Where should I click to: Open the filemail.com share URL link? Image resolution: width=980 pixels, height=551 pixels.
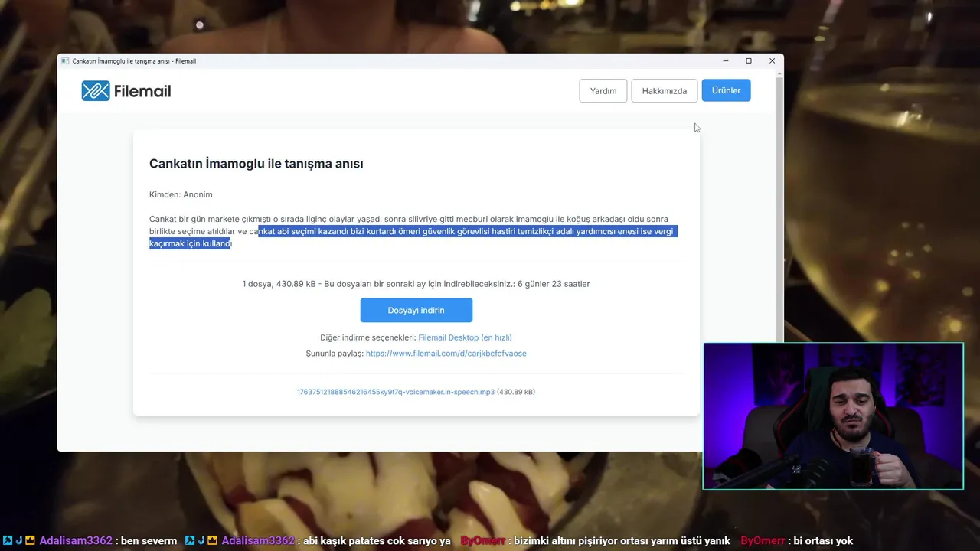tap(446, 354)
